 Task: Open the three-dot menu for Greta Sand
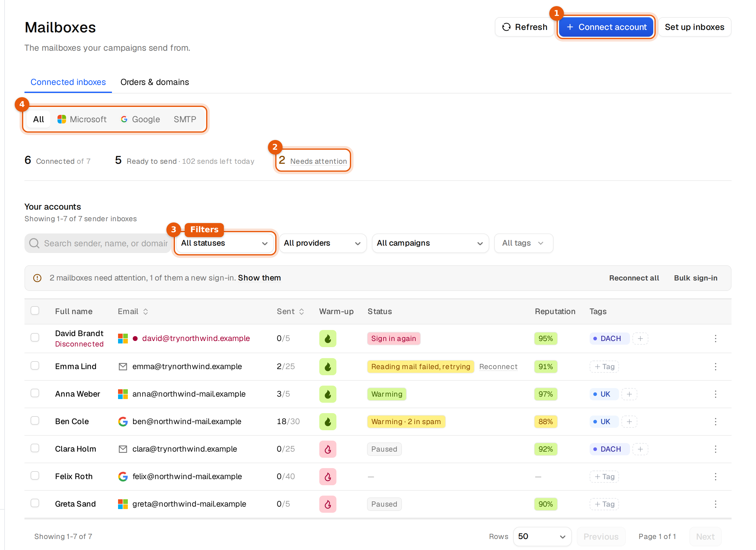(x=715, y=504)
